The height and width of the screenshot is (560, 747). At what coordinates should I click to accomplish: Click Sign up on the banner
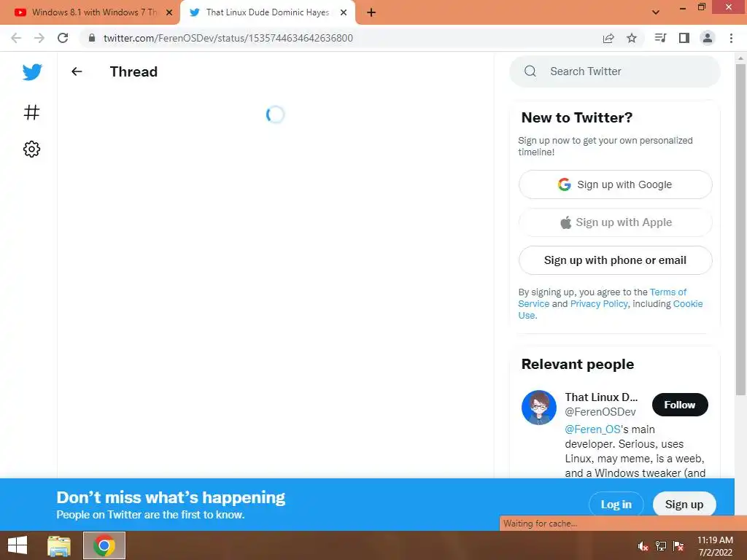684,505
